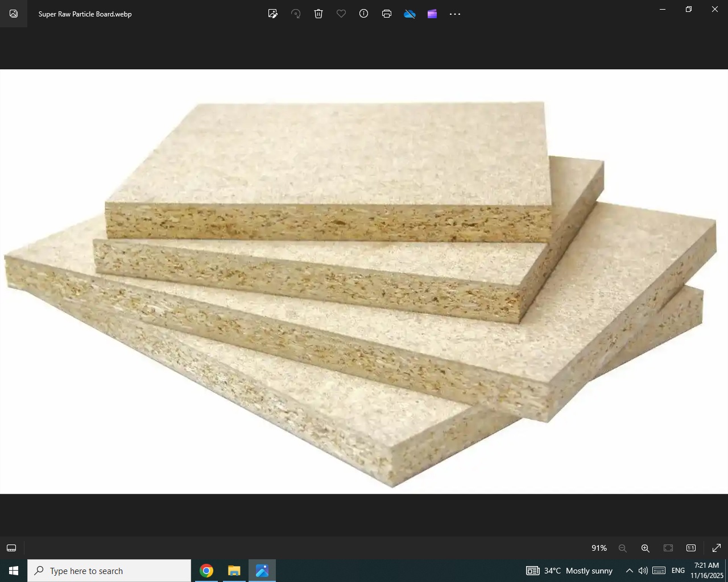Image resolution: width=728 pixels, height=582 pixels.
Task: Delete the photo with trash icon
Action: [x=318, y=14]
